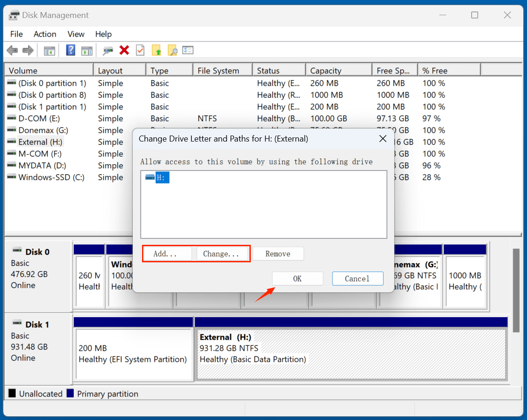Click the properties checkmark toolbar icon
This screenshot has width=527, height=420.
click(140, 50)
